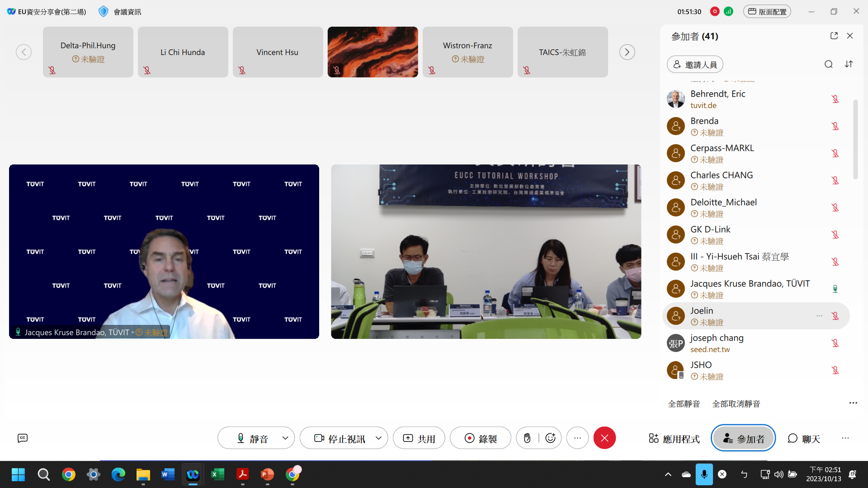868x488 pixels.
Task: Click 會議資訊 meeting info
Action: 127,12
